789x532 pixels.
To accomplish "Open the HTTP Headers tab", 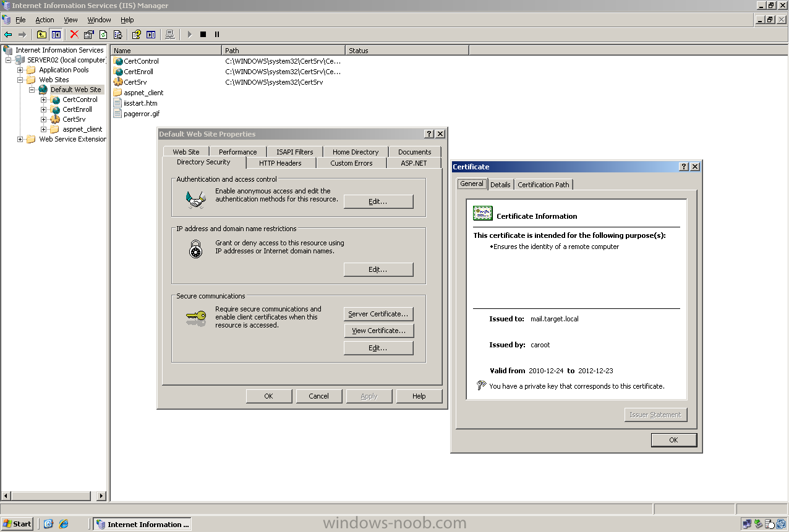I will [x=281, y=163].
